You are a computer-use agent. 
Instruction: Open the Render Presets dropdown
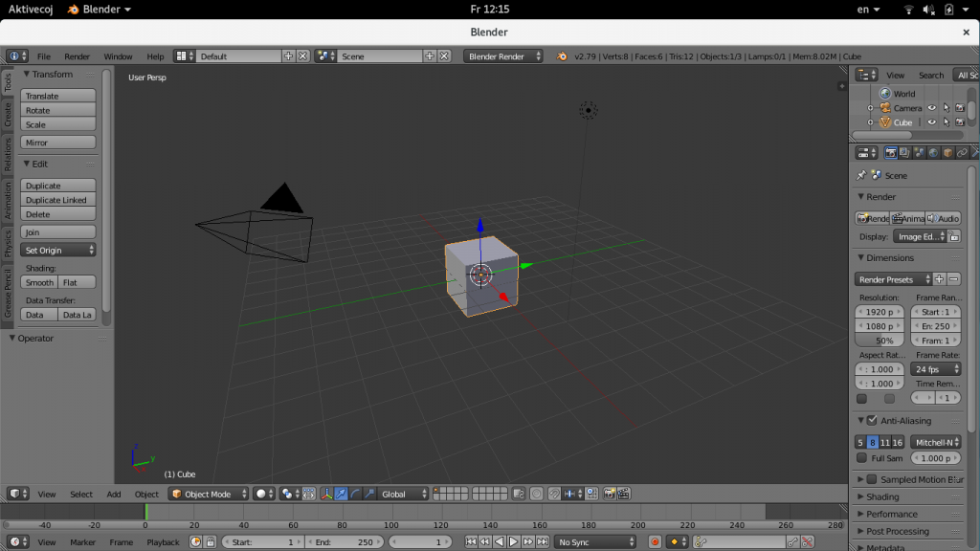(x=893, y=279)
